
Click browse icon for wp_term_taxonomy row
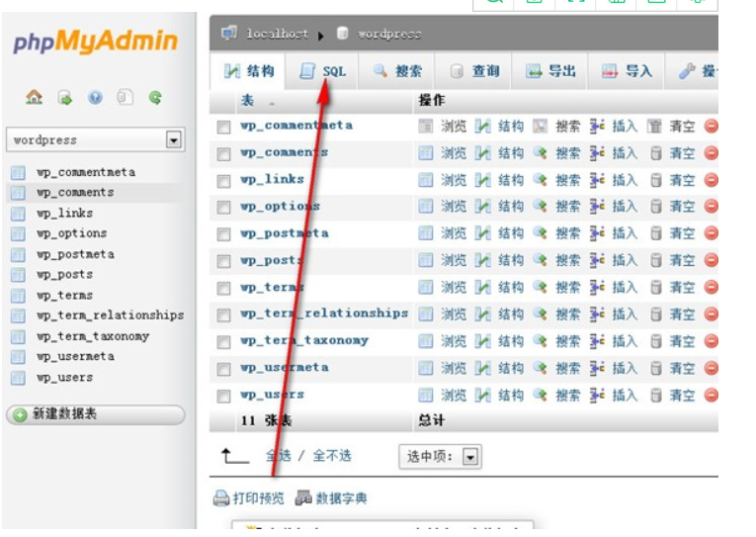click(x=425, y=341)
